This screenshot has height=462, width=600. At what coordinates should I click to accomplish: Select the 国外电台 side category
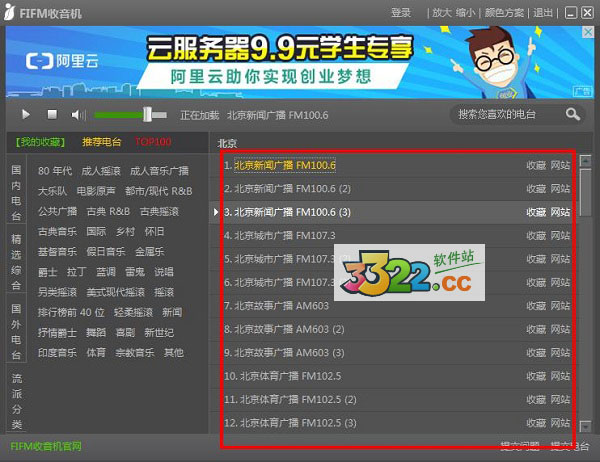pyautogui.click(x=16, y=329)
